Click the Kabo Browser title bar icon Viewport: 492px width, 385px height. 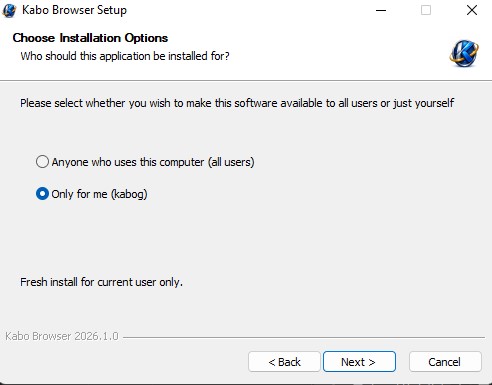pos(9,10)
